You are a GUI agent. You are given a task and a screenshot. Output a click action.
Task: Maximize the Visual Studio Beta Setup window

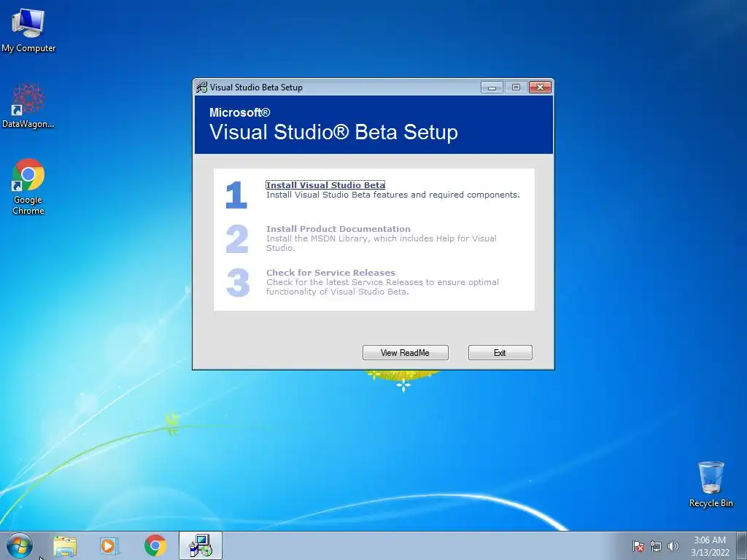pyautogui.click(x=516, y=87)
